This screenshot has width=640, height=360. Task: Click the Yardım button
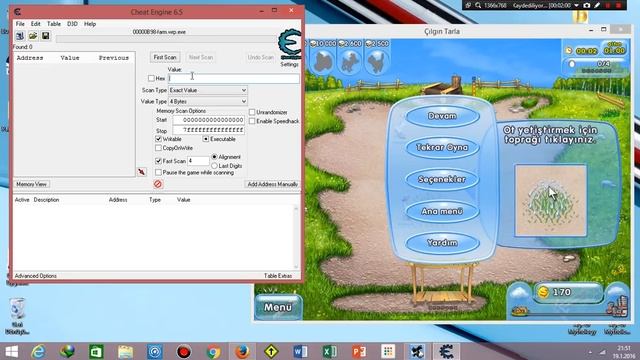[x=442, y=242]
